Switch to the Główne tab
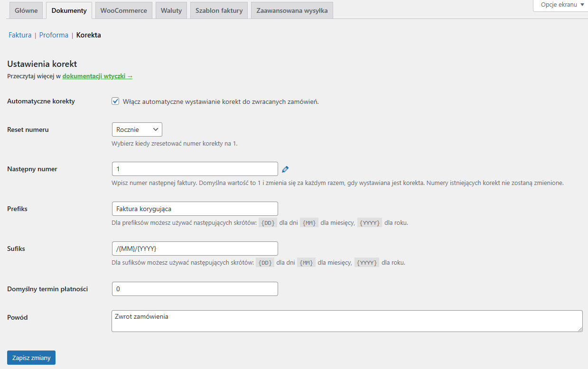588x369 pixels. (26, 10)
